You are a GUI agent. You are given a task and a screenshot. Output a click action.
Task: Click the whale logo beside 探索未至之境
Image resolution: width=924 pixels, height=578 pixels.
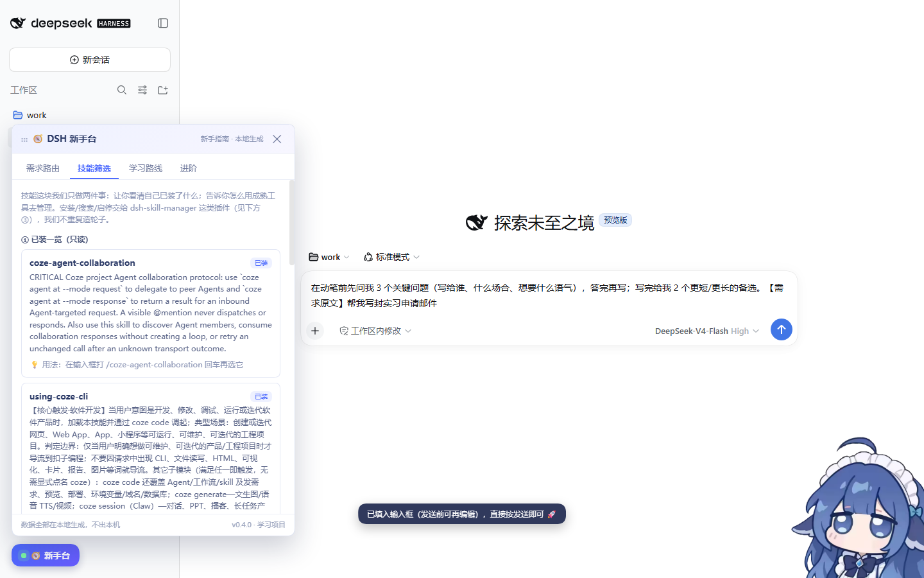(477, 223)
